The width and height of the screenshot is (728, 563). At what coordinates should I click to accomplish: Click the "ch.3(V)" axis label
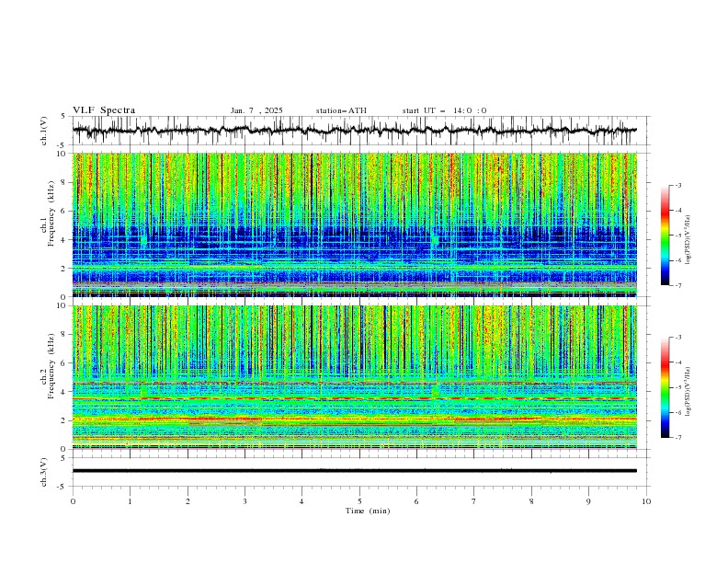tap(44, 472)
